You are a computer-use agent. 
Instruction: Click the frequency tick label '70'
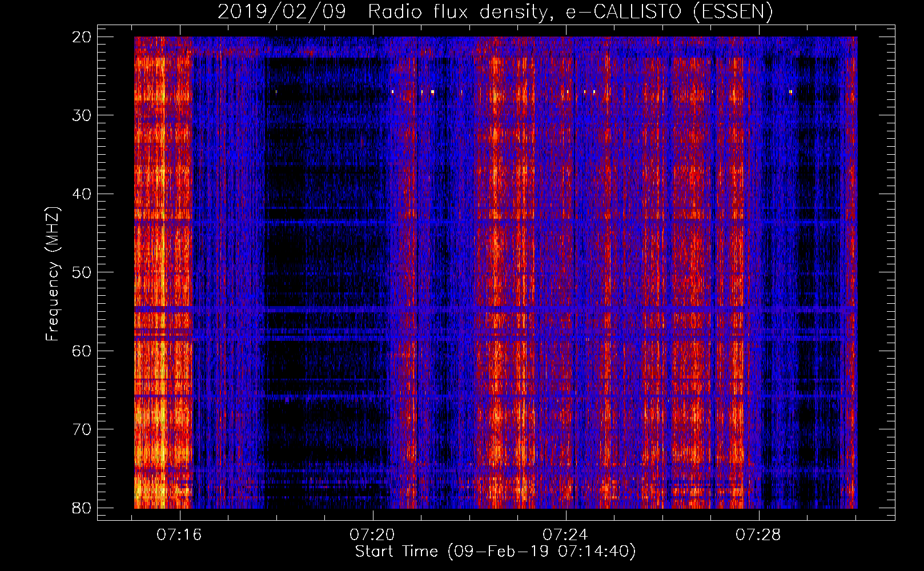(x=82, y=429)
